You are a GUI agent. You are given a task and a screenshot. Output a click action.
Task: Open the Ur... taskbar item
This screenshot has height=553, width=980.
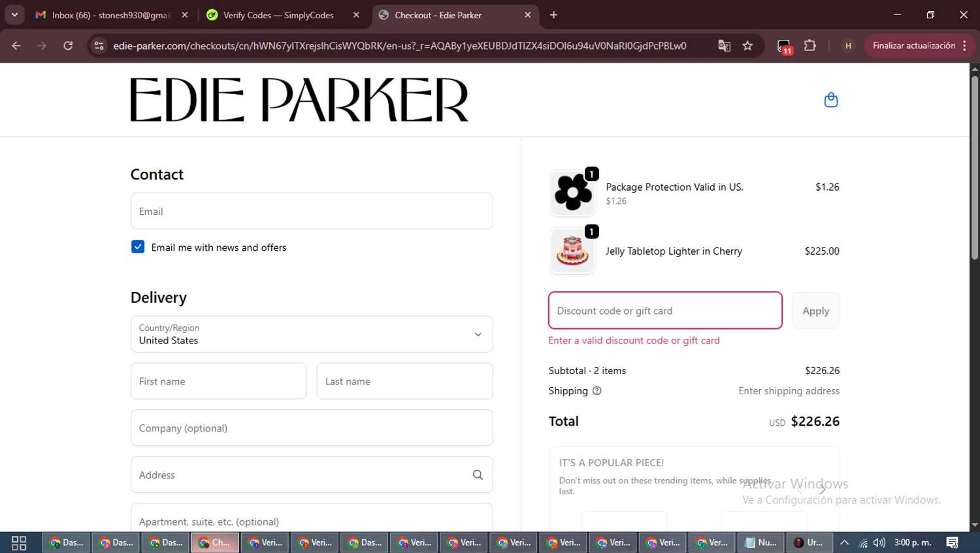pos(810,543)
